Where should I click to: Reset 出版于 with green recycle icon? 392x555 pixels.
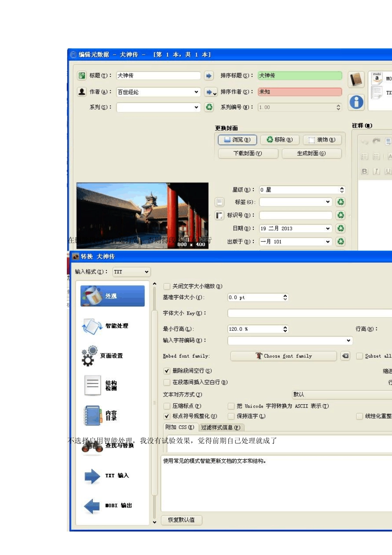(x=341, y=242)
